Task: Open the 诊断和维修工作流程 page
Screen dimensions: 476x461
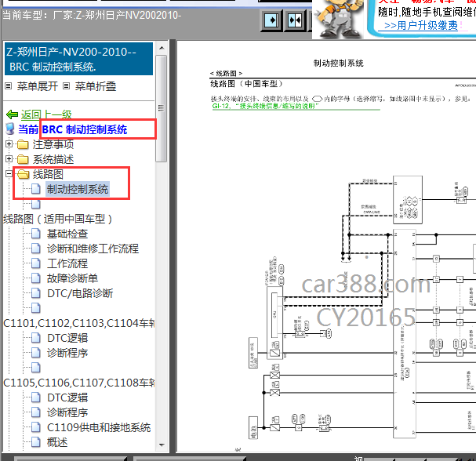Action: pos(93,249)
